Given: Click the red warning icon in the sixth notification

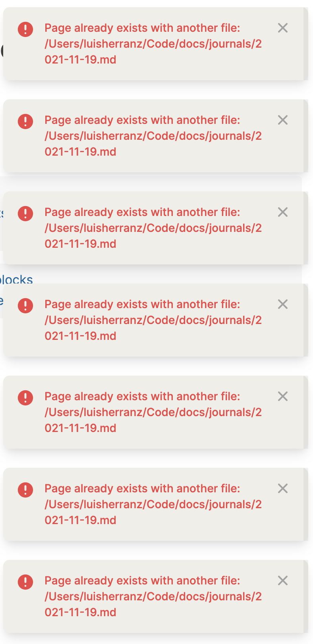Looking at the screenshot, I should (x=25, y=490).
